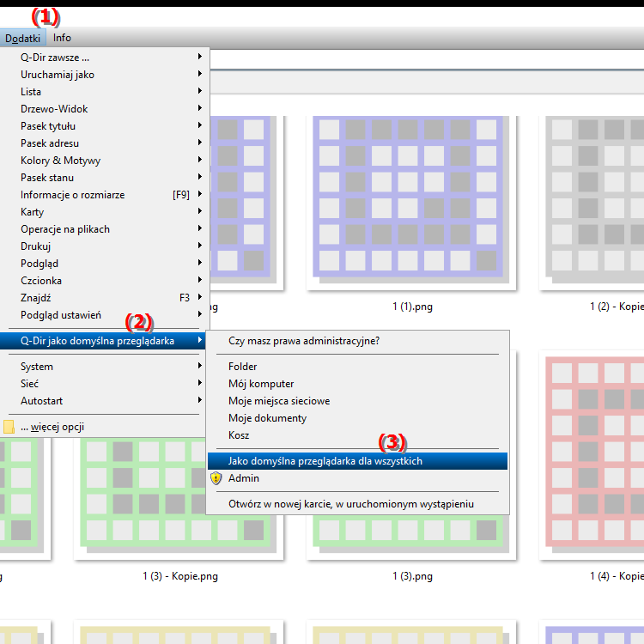Select the '1 (1).png' file name

point(412,307)
